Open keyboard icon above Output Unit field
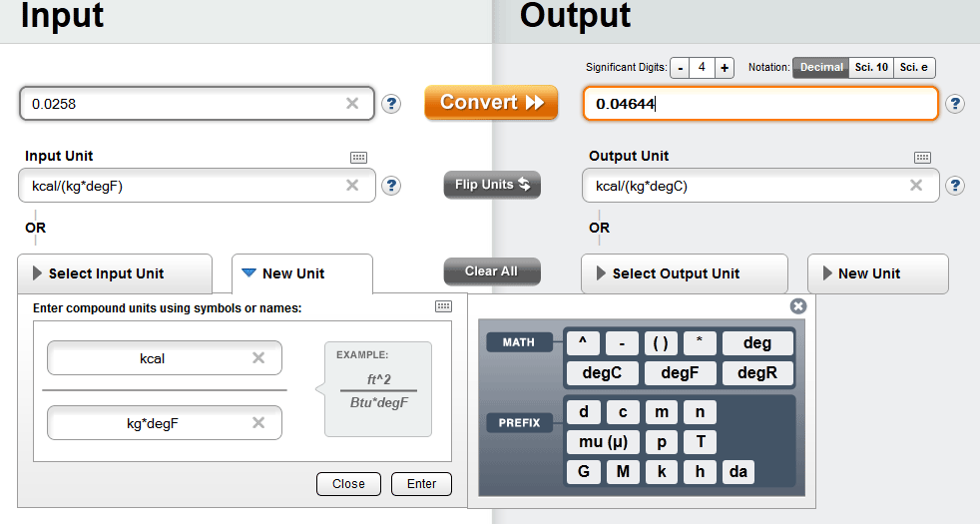The height and width of the screenshot is (525, 980). tap(923, 158)
